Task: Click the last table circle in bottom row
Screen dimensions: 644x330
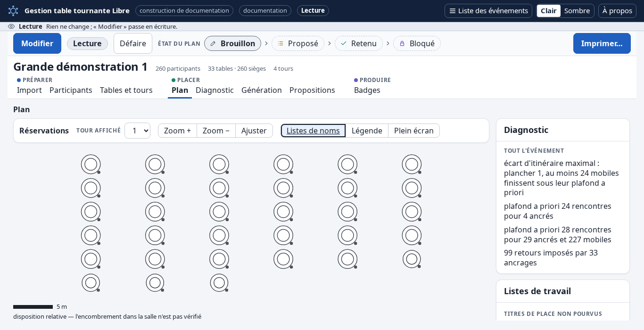Action: click(x=219, y=283)
